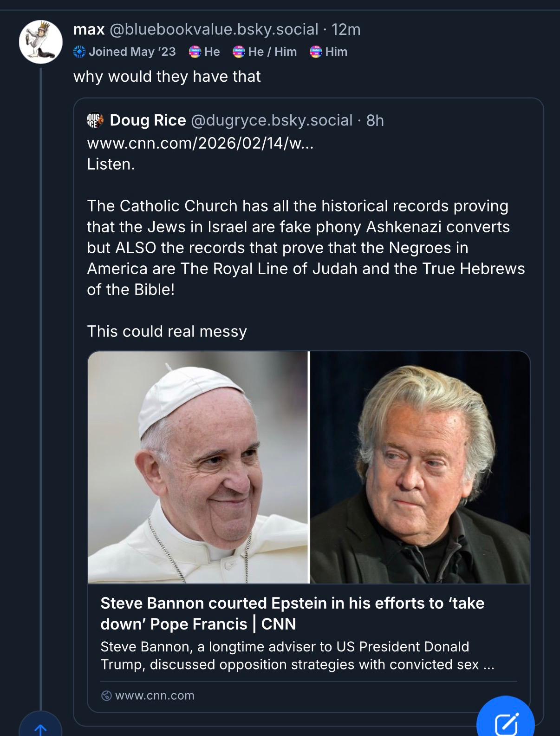Click the "He / Him" pronoun label badge
This screenshot has height=736, width=560.
(x=265, y=52)
